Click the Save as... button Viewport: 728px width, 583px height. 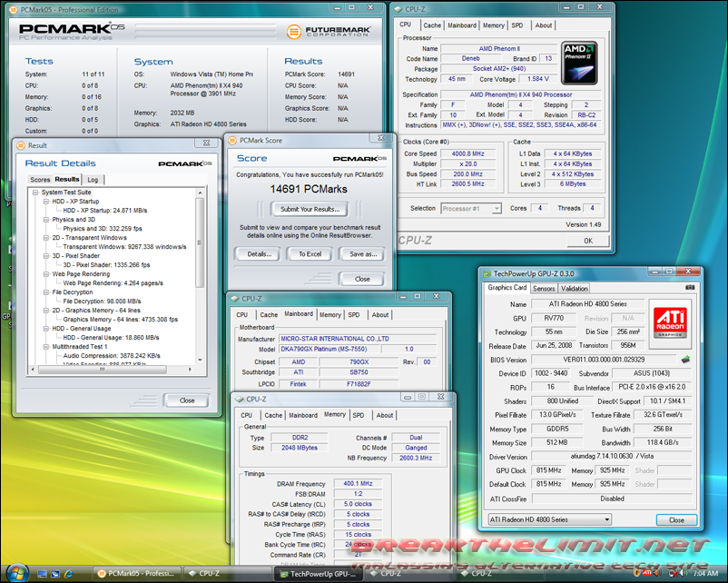click(x=362, y=254)
